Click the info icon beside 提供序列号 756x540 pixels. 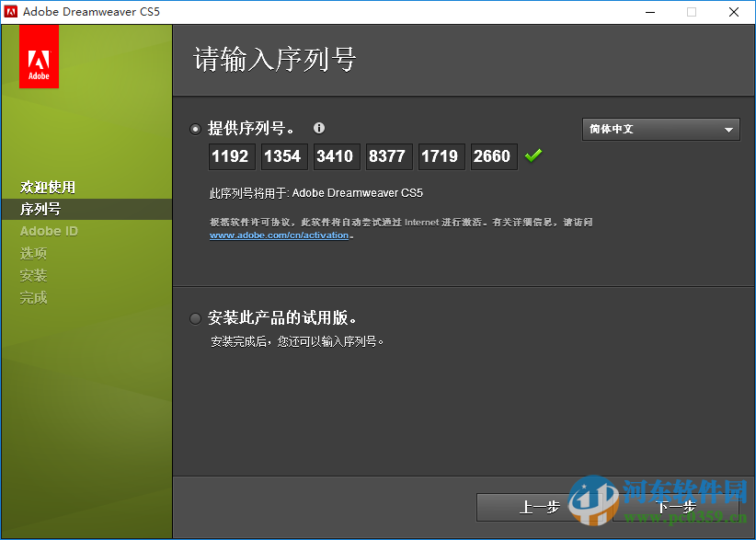tap(318, 128)
